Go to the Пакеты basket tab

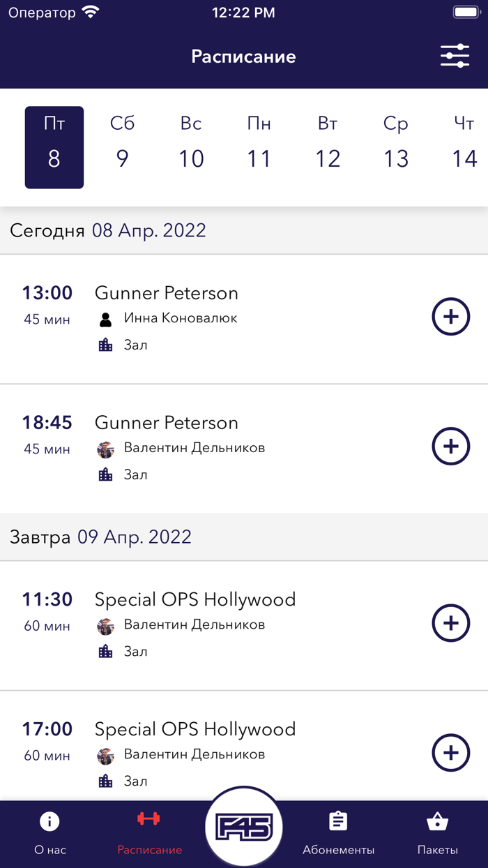437,833
